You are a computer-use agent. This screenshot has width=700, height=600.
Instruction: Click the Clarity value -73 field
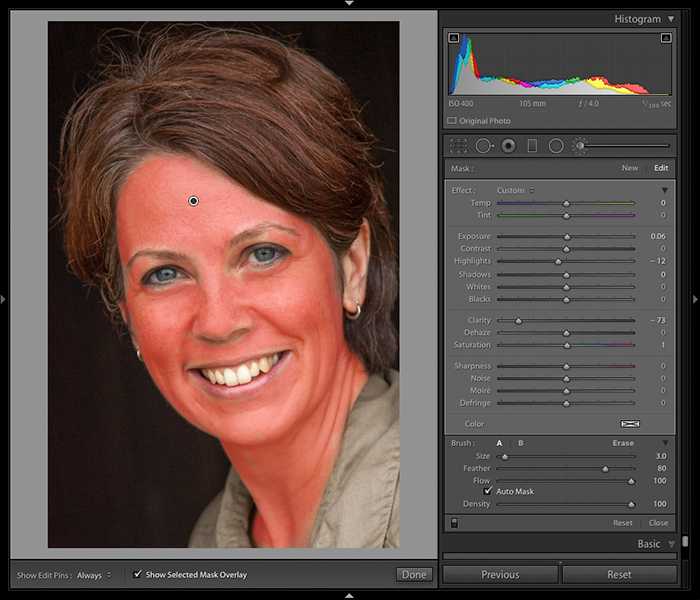click(658, 320)
